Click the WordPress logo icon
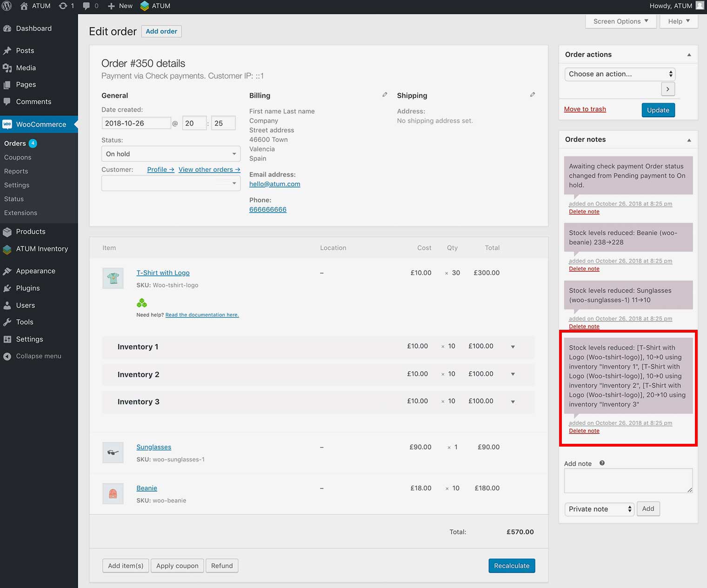 point(7,6)
